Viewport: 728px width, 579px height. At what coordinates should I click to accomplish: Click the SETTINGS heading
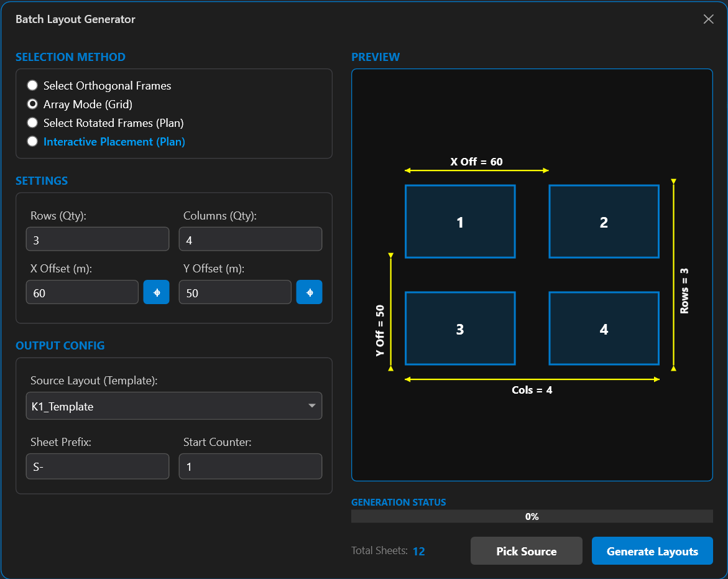tap(42, 180)
